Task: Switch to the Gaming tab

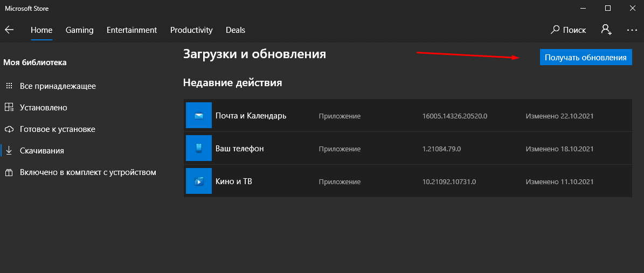Action: 79,30
